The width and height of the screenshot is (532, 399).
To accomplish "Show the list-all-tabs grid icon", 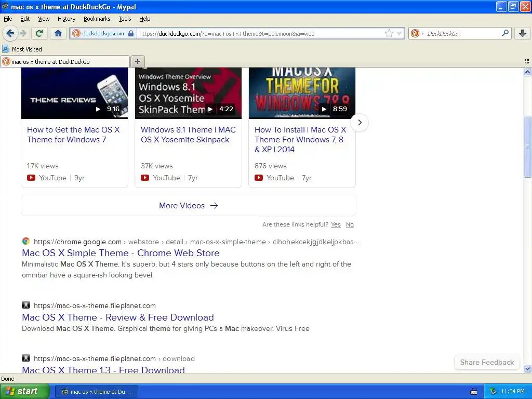I will (527, 61).
